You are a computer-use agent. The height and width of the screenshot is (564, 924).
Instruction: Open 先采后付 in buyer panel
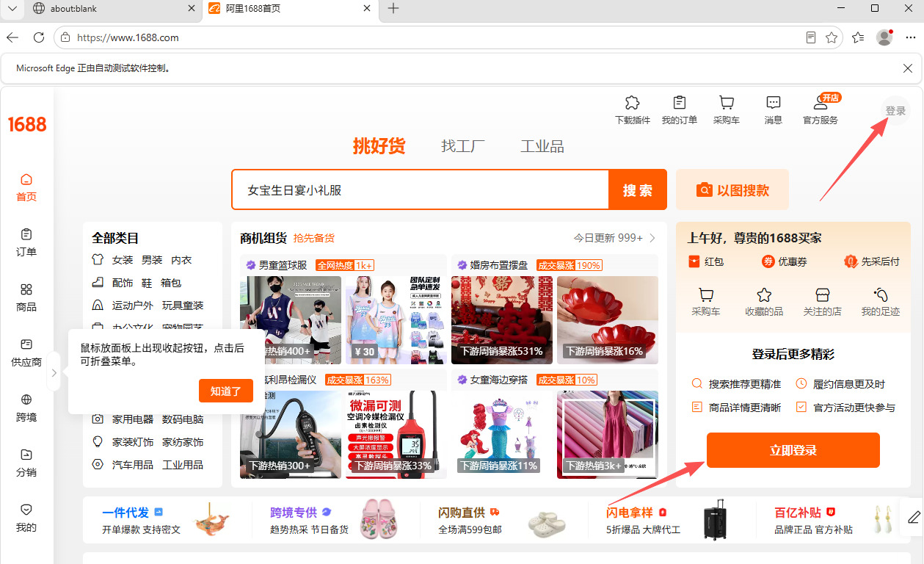click(x=871, y=261)
